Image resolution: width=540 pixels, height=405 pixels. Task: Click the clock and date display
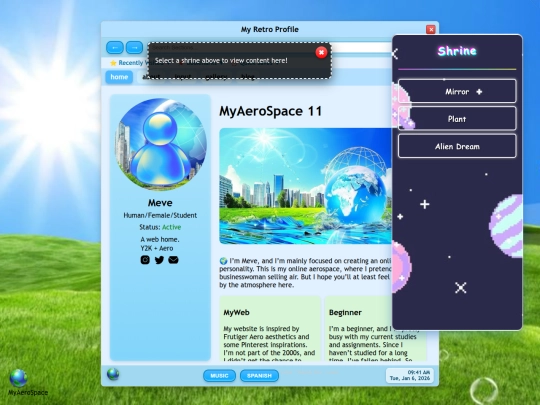click(x=410, y=375)
